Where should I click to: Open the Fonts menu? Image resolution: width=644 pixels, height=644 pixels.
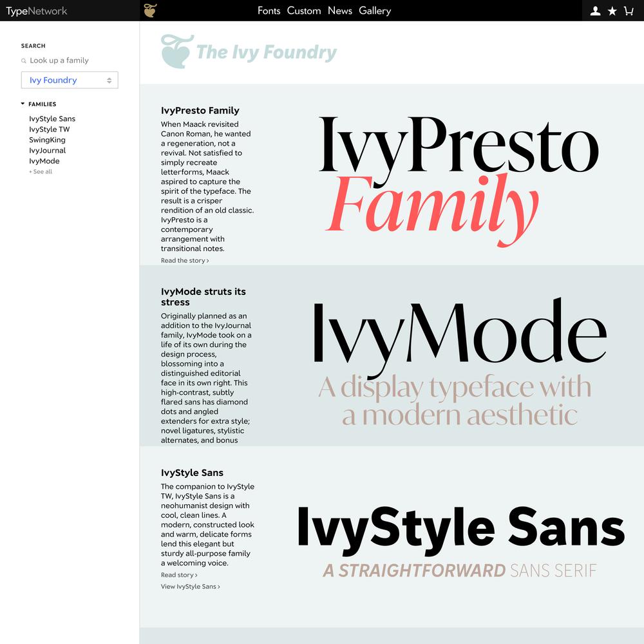[x=269, y=11]
